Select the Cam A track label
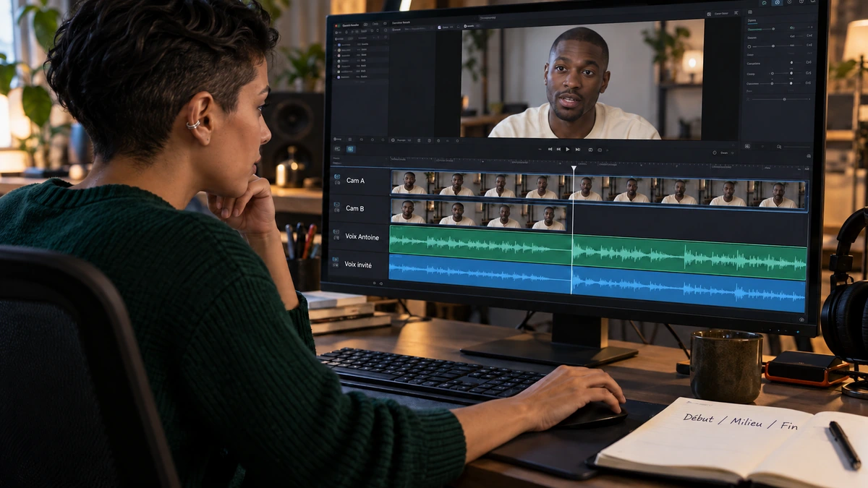 [355, 181]
